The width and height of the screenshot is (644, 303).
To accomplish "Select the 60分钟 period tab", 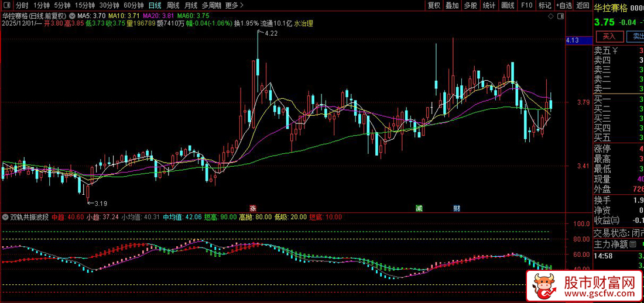I will 133,5.
